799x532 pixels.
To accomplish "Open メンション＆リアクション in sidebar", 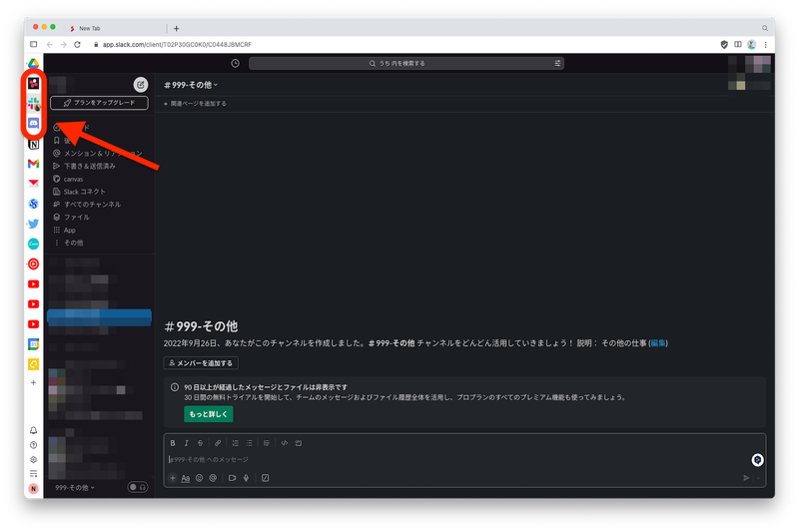I will tap(99, 154).
